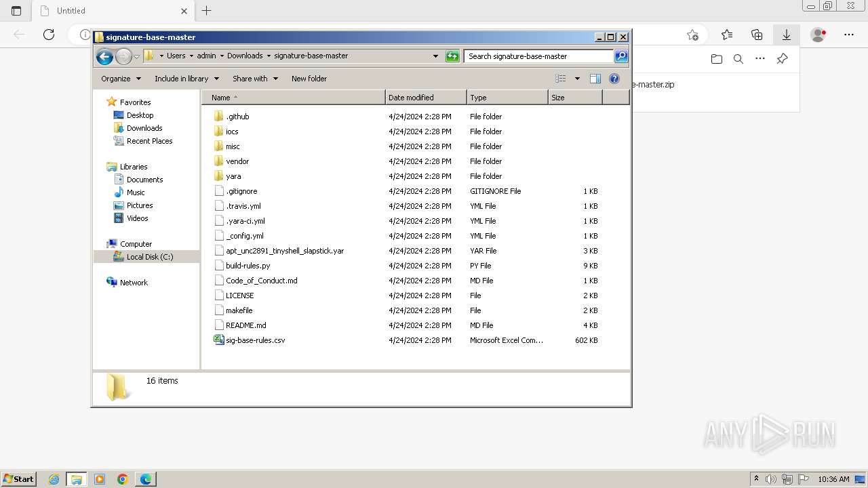868x488 pixels.
Task: Click Users in the address breadcrumb
Action: [176, 56]
